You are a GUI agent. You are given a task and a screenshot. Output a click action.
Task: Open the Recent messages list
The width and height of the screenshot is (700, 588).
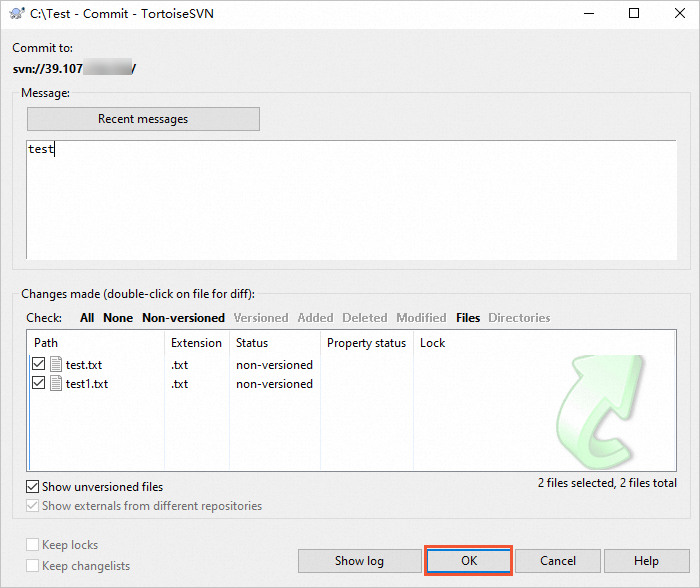point(143,119)
